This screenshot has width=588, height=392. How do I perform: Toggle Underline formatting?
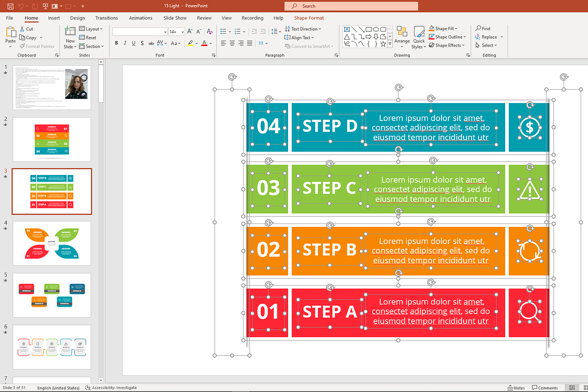point(134,43)
